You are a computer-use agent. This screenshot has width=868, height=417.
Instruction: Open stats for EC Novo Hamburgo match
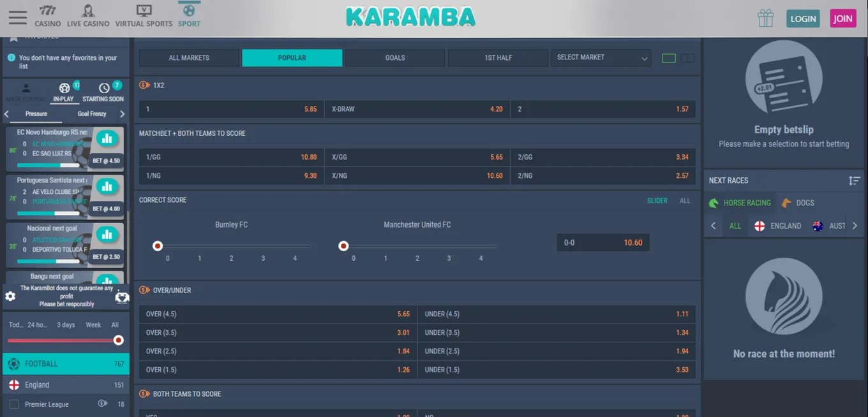(x=107, y=138)
